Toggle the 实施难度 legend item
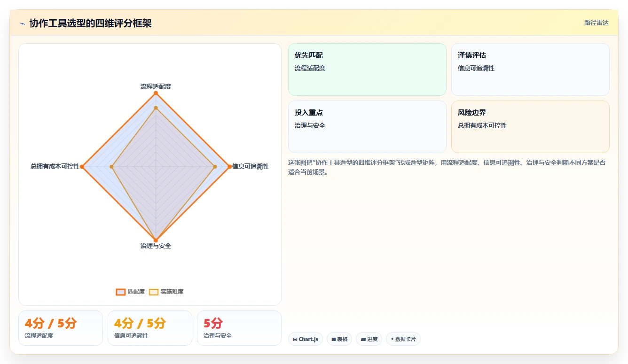Screen dimensions: 628x364 166,292
